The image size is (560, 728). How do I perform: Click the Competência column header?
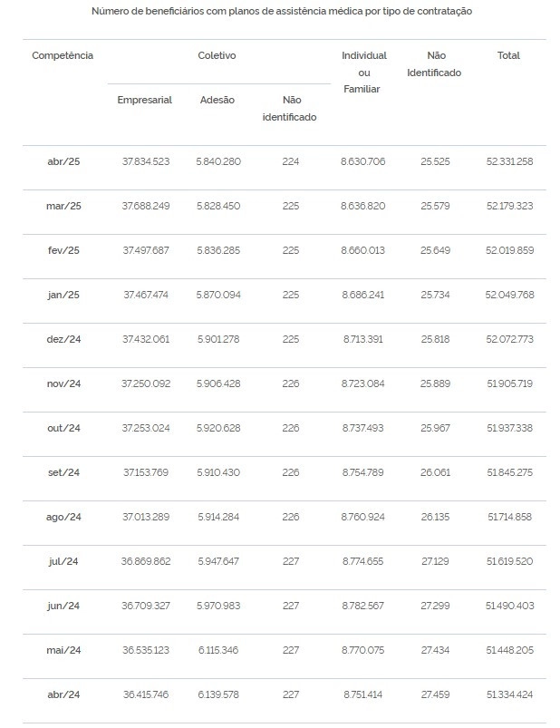tap(63, 55)
